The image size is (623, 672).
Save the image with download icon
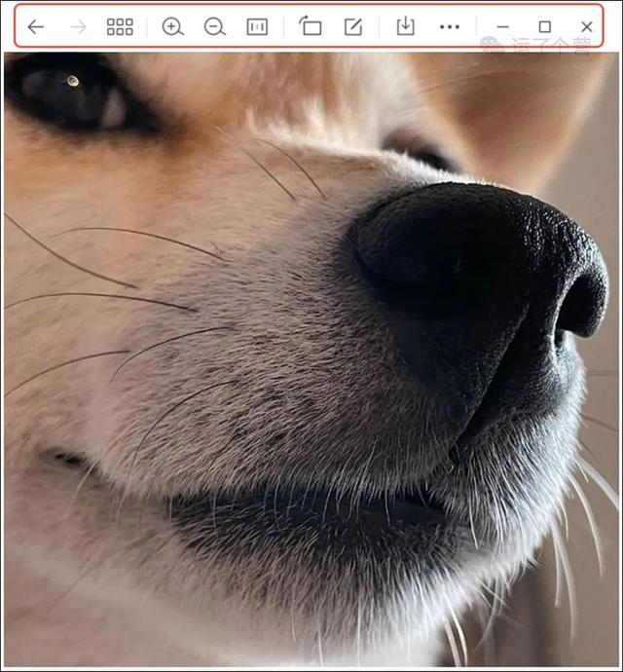[x=405, y=26]
